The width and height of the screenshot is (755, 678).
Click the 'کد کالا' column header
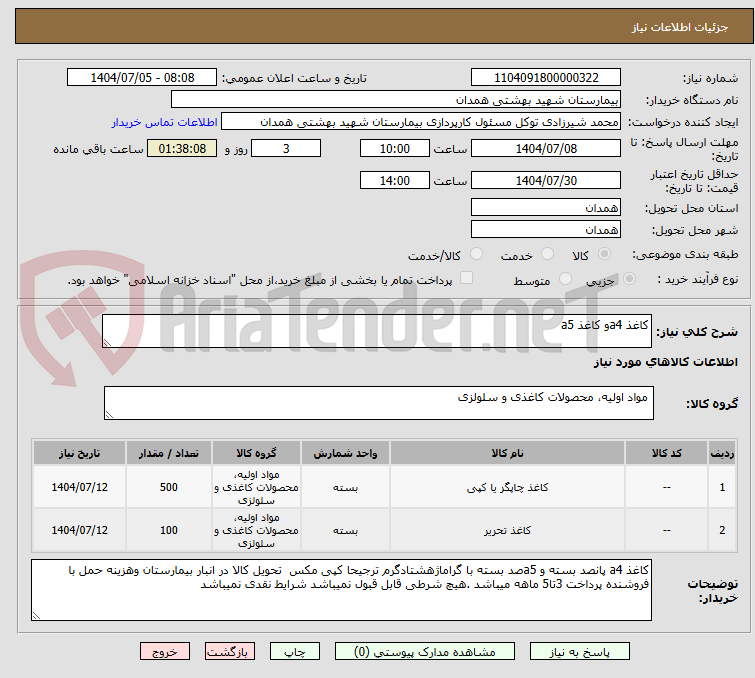[666, 453]
